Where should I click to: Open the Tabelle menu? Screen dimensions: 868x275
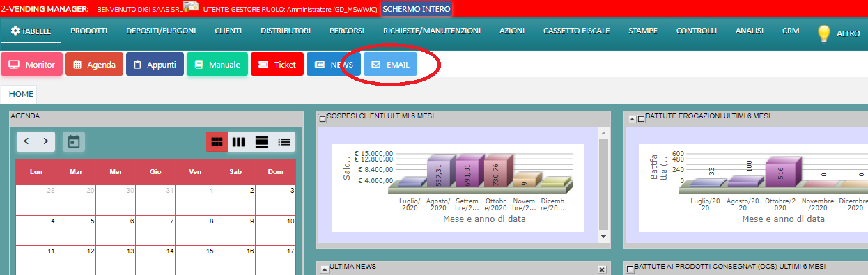click(31, 31)
